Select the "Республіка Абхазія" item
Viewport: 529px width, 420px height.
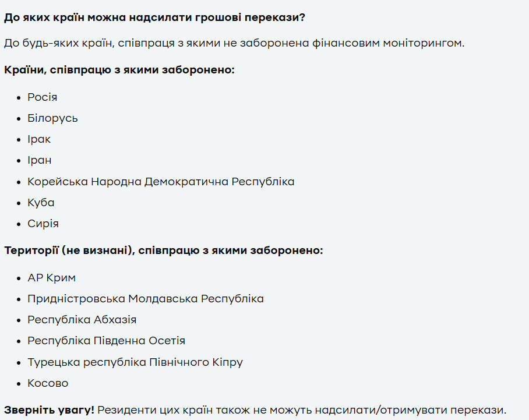coord(82,320)
